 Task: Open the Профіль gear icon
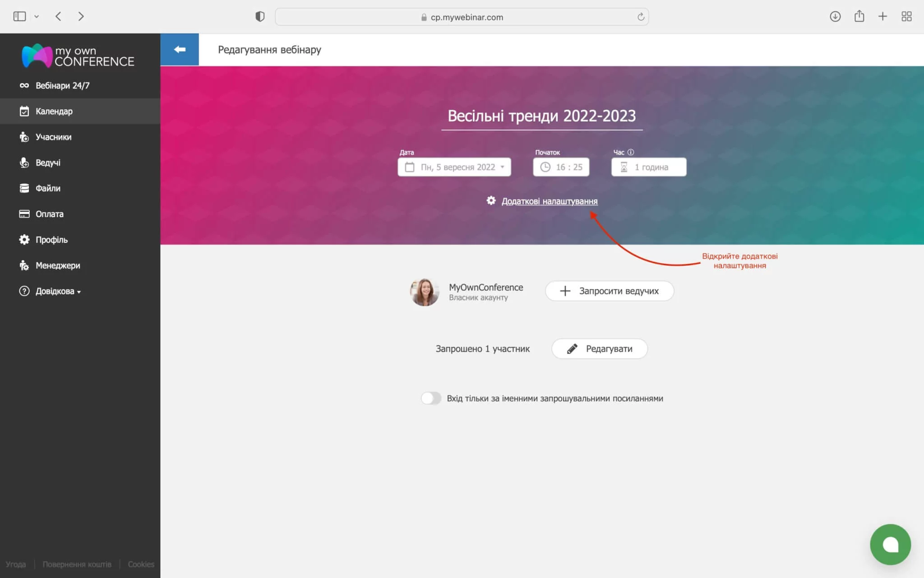[25, 240]
